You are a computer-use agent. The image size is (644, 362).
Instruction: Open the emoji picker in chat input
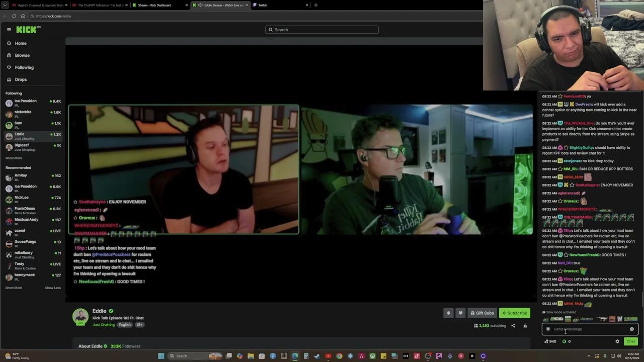[x=632, y=329]
